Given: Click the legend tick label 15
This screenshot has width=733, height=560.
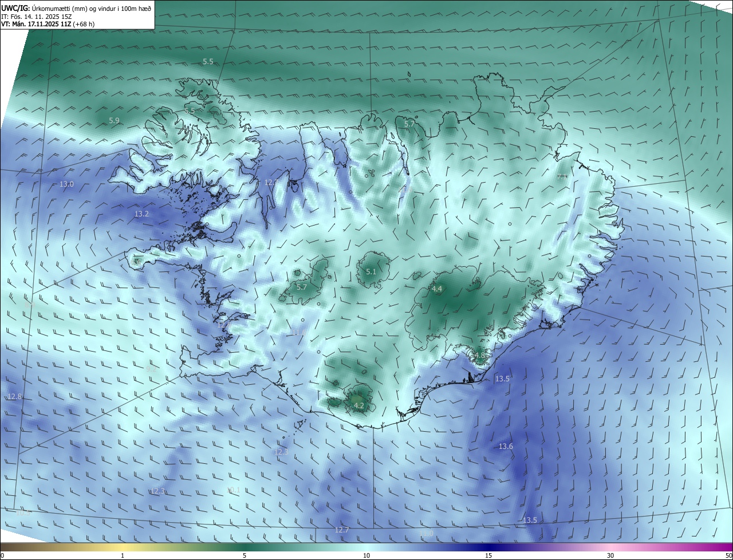Looking at the screenshot, I should click(x=488, y=555).
